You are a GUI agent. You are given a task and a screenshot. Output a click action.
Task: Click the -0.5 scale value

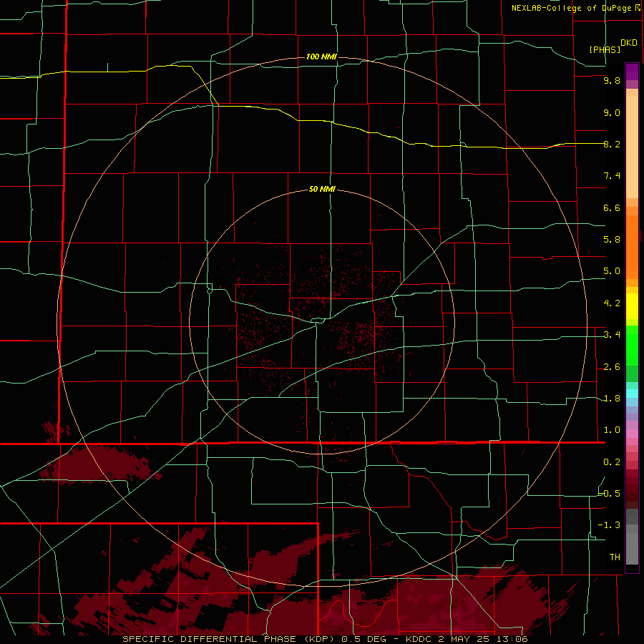(x=610, y=494)
